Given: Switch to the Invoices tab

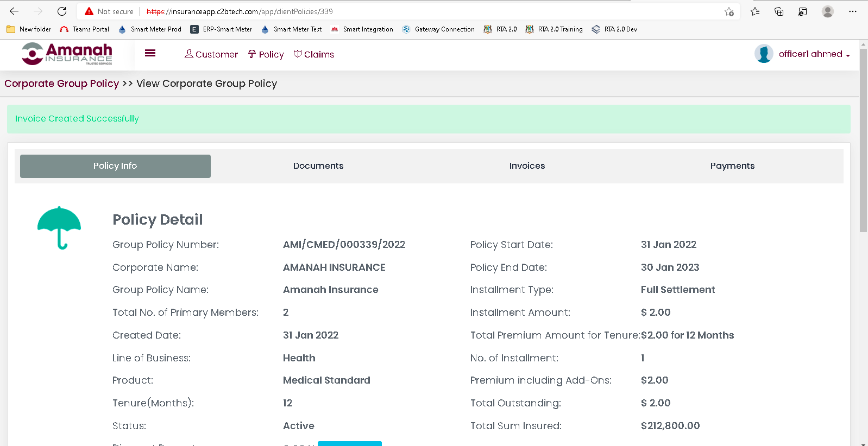Looking at the screenshot, I should (x=527, y=166).
